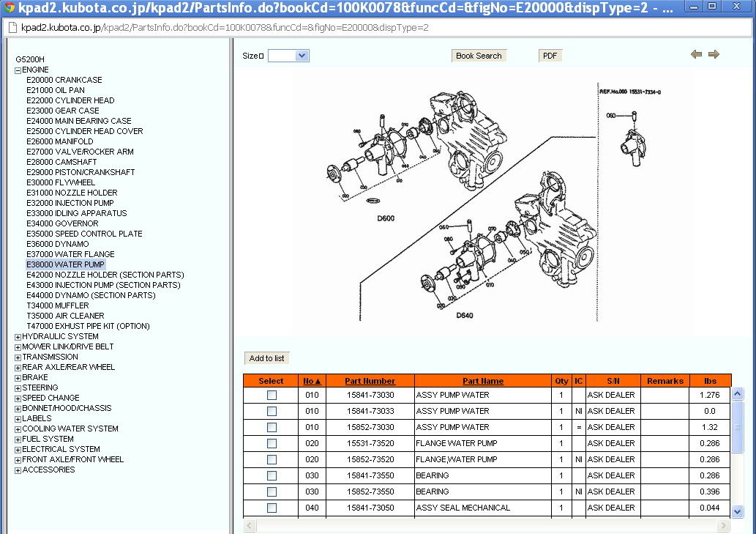Select E35000 SPEED CONTROL PLATE
The height and width of the screenshot is (534, 756).
84,234
